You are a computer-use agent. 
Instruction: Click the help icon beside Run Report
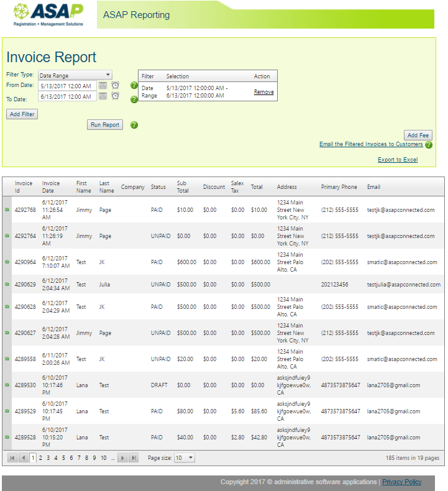(134, 125)
